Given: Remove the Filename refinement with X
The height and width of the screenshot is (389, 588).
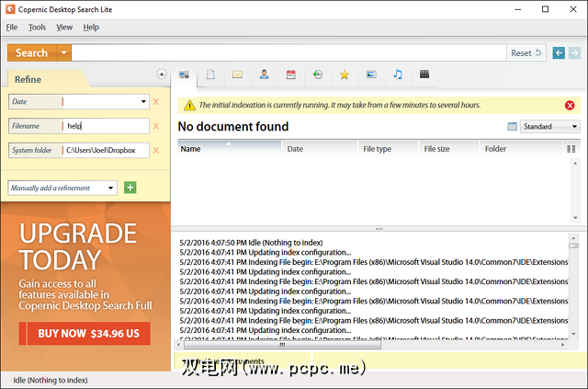Looking at the screenshot, I should pos(156,126).
